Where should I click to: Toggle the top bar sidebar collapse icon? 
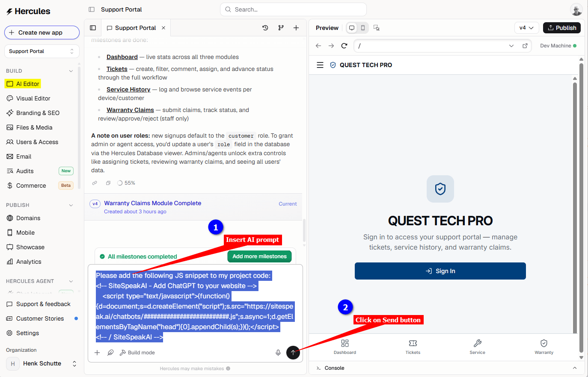pos(92,9)
